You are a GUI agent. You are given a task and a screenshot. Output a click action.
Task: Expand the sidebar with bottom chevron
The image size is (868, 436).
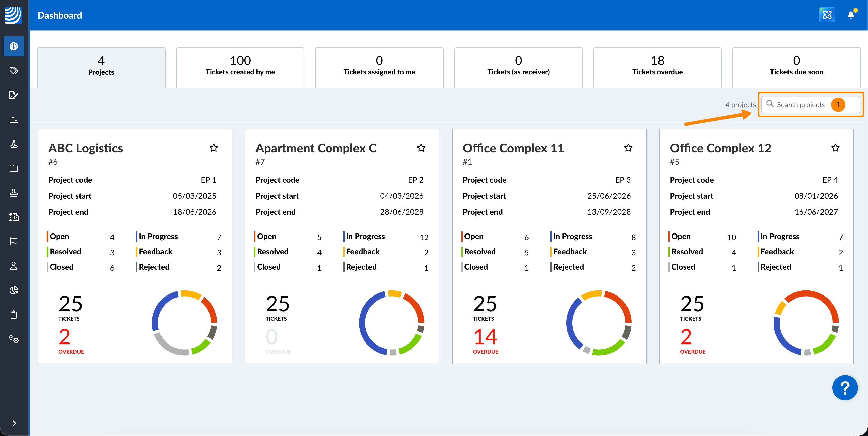point(14,423)
